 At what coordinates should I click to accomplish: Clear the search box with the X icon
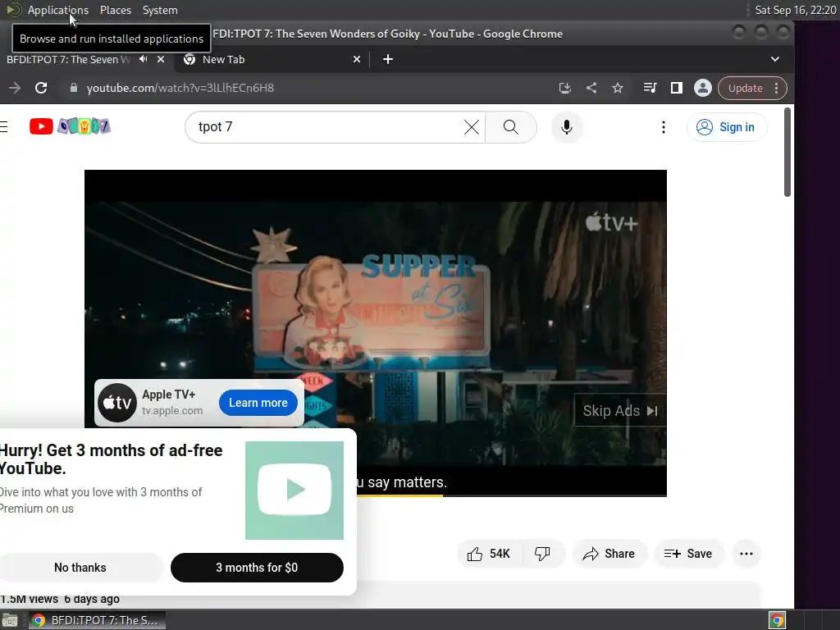tap(472, 127)
